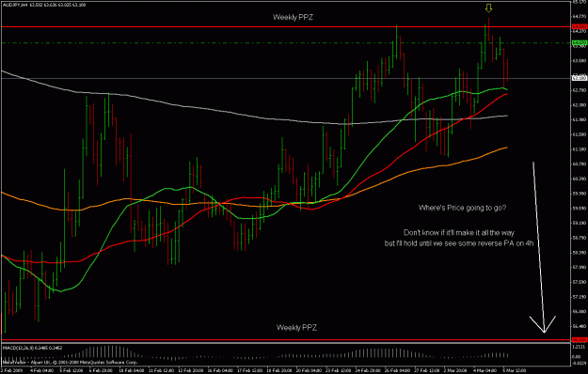The width and height of the screenshot is (588, 374).
Task: Select the yellow down-arrow marker above the latest high
Action: 488,8
